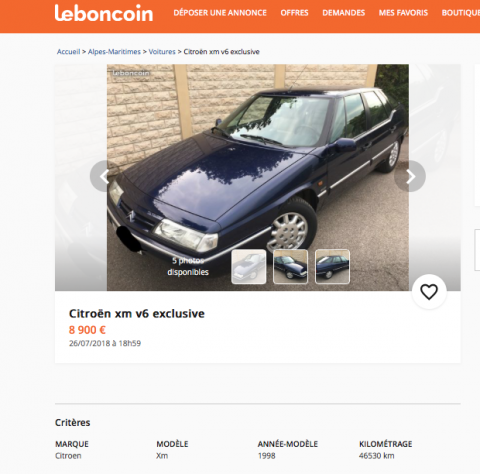Click the leboncoin logo
This screenshot has width=480, height=474.
point(104,13)
